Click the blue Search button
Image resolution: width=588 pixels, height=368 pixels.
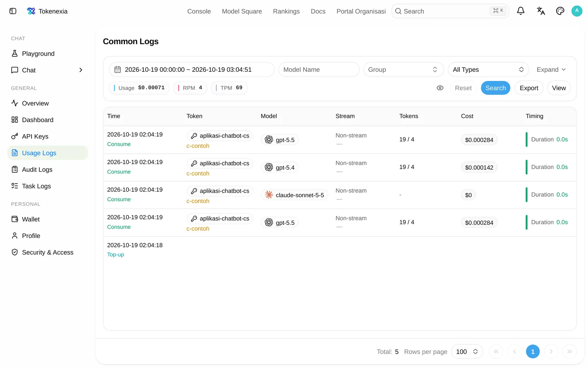click(x=495, y=88)
